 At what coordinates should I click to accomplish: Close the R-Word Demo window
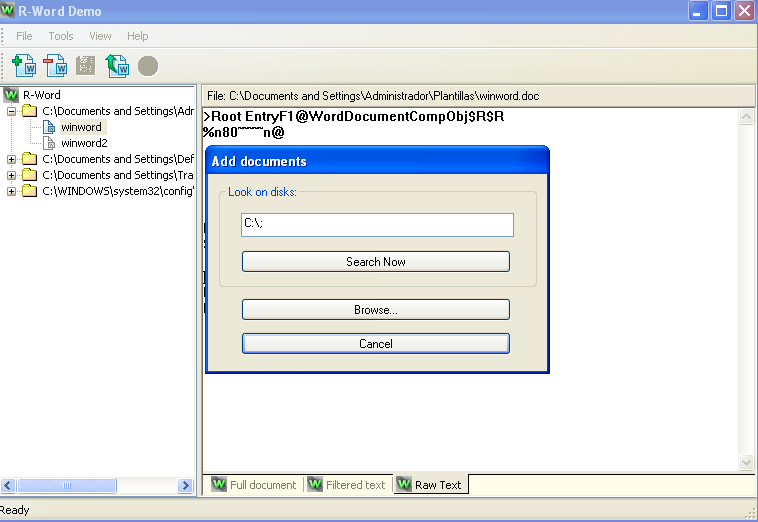744,11
